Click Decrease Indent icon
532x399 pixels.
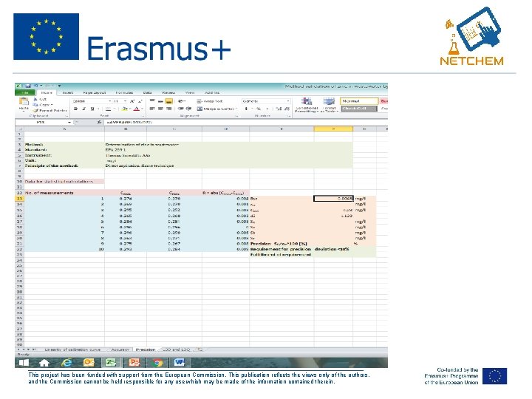[181, 109]
